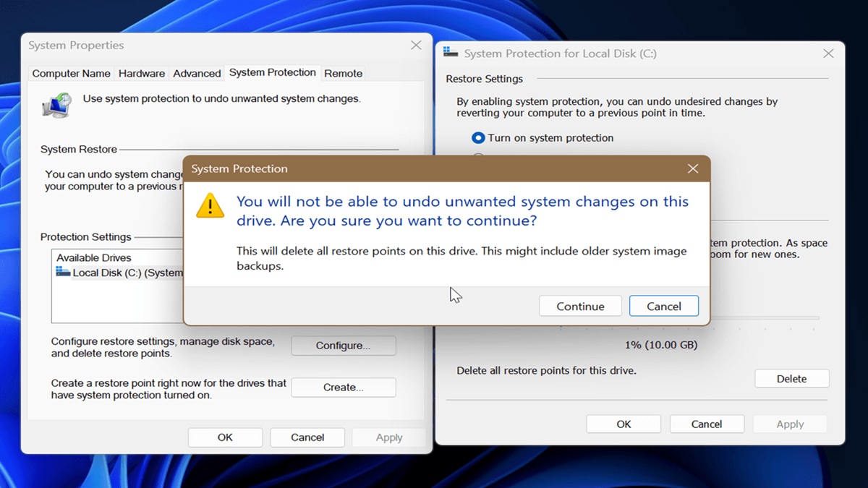868x488 pixels.
Task: Cancel the System Protection warning
Action: (x=663, y=306)
